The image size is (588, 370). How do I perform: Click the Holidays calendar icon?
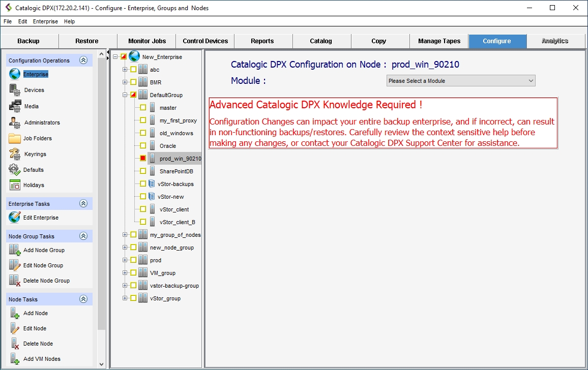pyautogui.click(x=15, y=185)
